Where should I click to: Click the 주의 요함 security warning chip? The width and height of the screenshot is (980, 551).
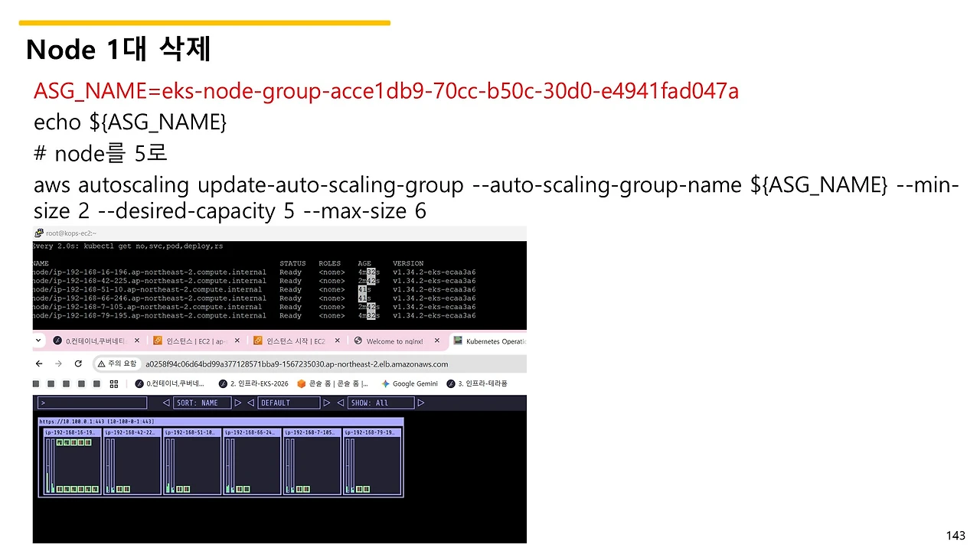click(116, 364)
